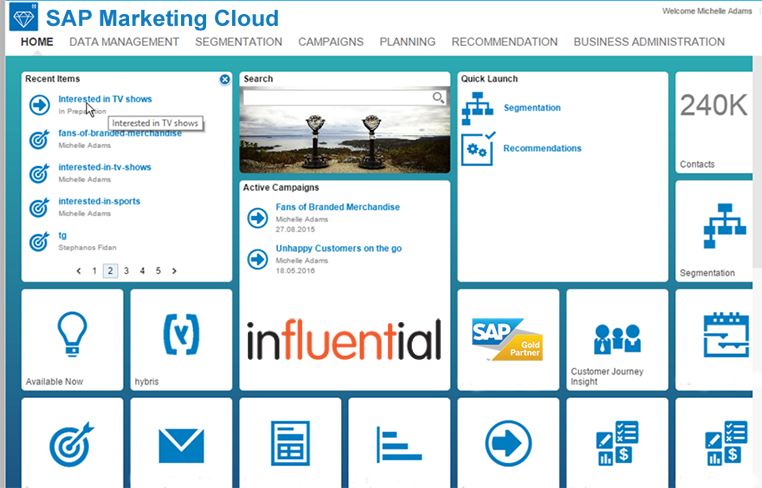Go to page 4 of Recent Items
The image size is (762, 488).
142,271
